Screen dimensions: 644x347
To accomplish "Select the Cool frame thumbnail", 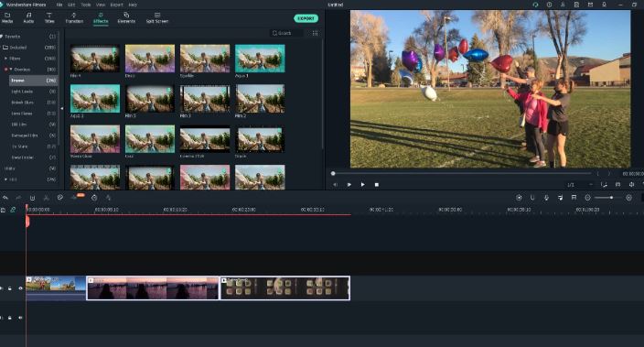I will click(150, 139).
